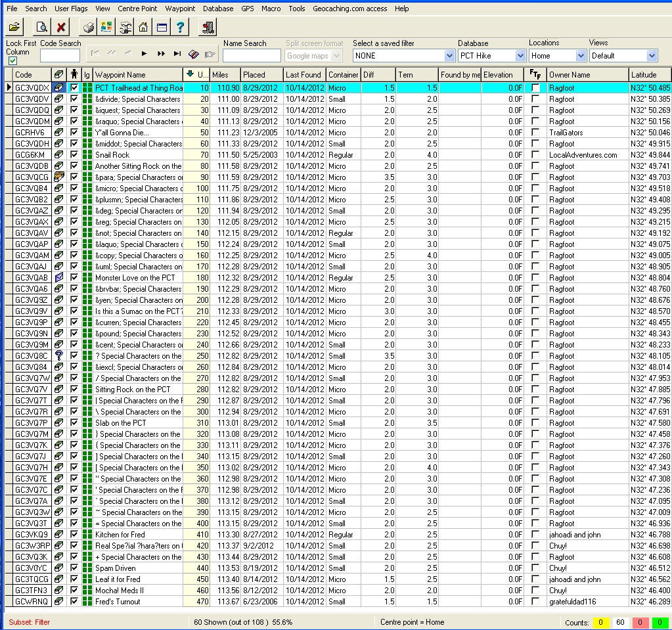Open the User Flags menu
This screenshot has height=630, width=672.
tap(71, 9)
